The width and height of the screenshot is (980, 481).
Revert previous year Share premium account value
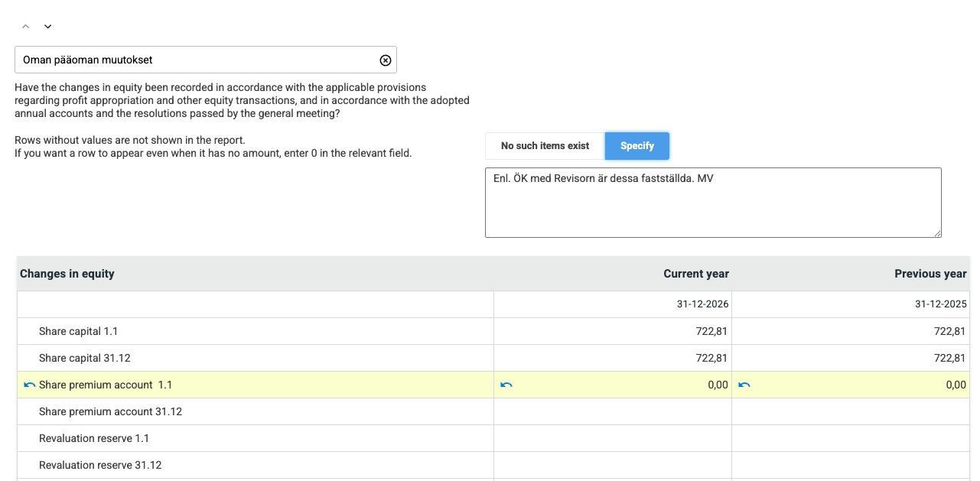pos(744,385)
